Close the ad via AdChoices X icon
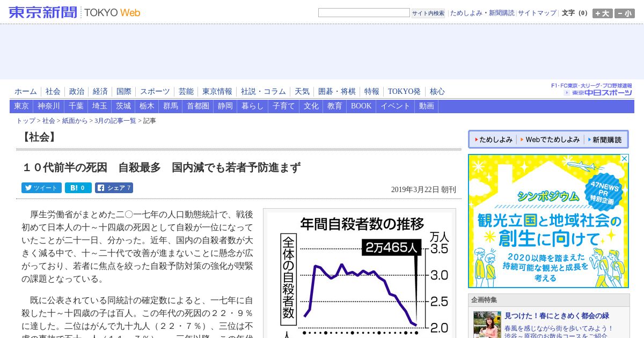The height and width of the screenshot is (338, 644). point(624,159)
